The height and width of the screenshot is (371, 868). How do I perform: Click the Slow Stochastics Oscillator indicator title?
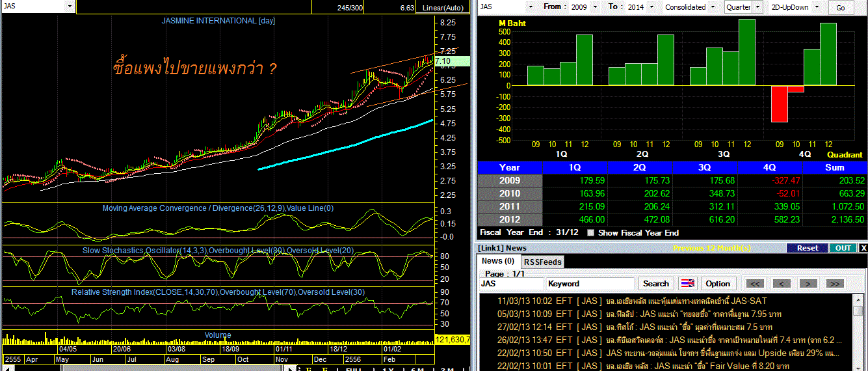coord(218,250)
